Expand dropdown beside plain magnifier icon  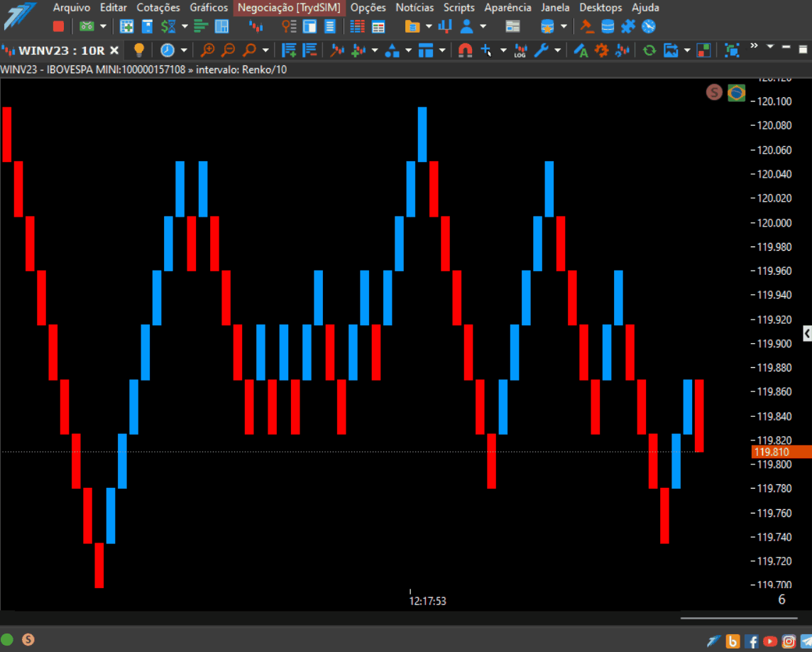[x=265, y=50]
